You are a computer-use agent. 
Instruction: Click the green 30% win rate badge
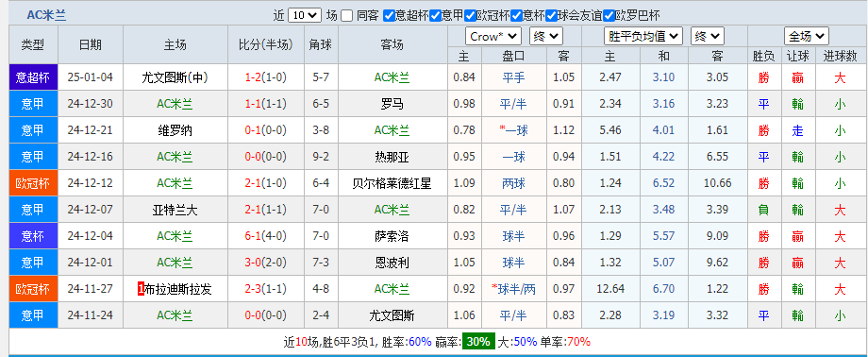pyautogui.click(x=479, y=342)
